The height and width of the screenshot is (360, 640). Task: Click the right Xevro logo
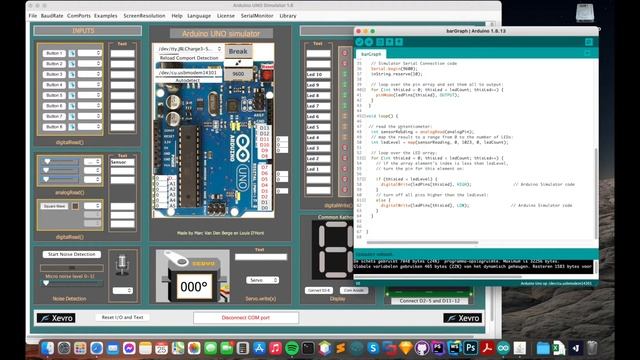pos(462,318)
